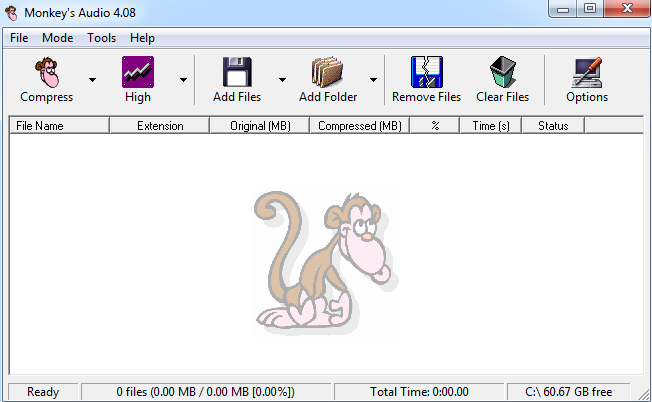Click the Remove Files broken disk icon
Viewport: 652px width, 402px height.
[x=427, y=72]
